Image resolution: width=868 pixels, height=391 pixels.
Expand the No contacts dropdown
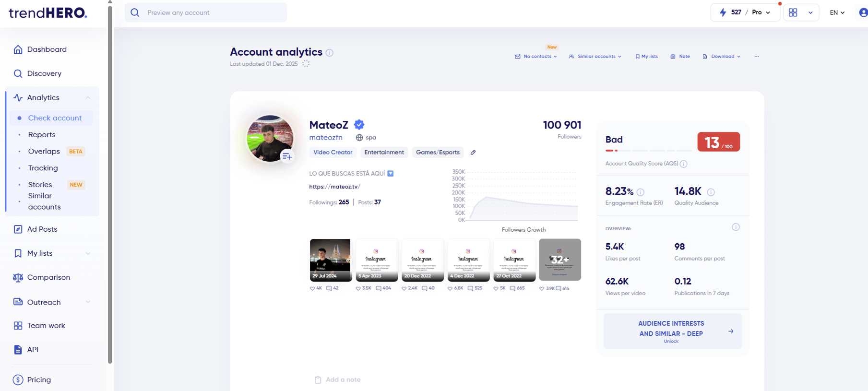(x=536, y=57)
